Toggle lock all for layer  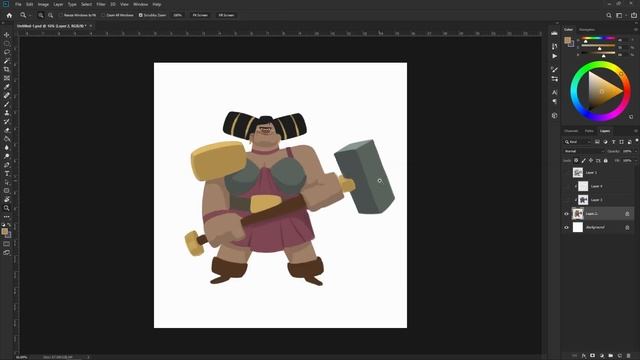606,161
